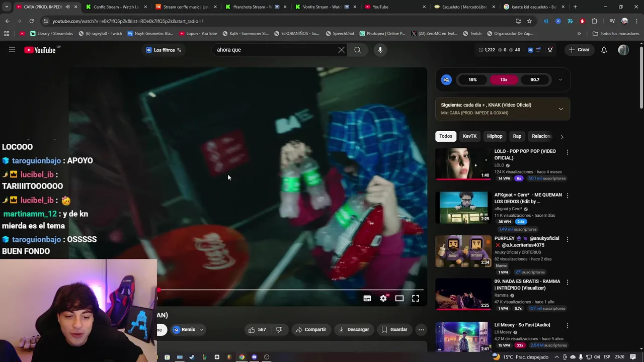This screenshot has height=362, width=644.
Task: Open options for PURPLEY video
Action: point(568,239)
